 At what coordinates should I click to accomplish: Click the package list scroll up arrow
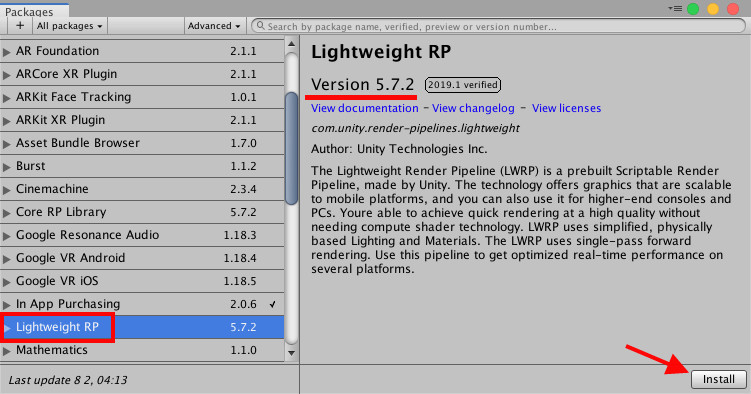pyautogui.click(x=291, y=44)
